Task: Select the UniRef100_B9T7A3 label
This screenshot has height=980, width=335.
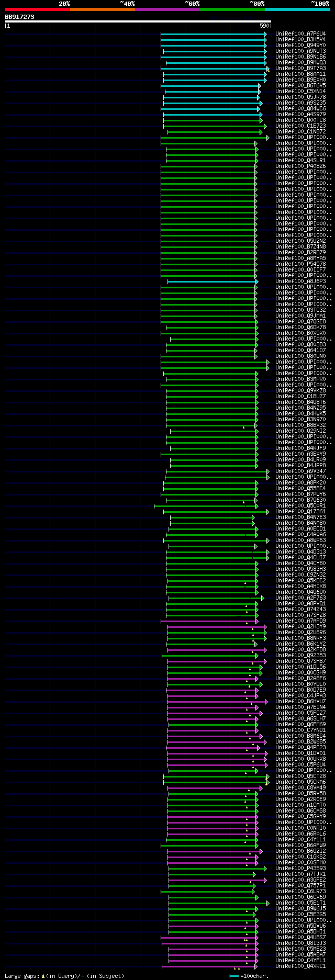Action: click(300, 69)
